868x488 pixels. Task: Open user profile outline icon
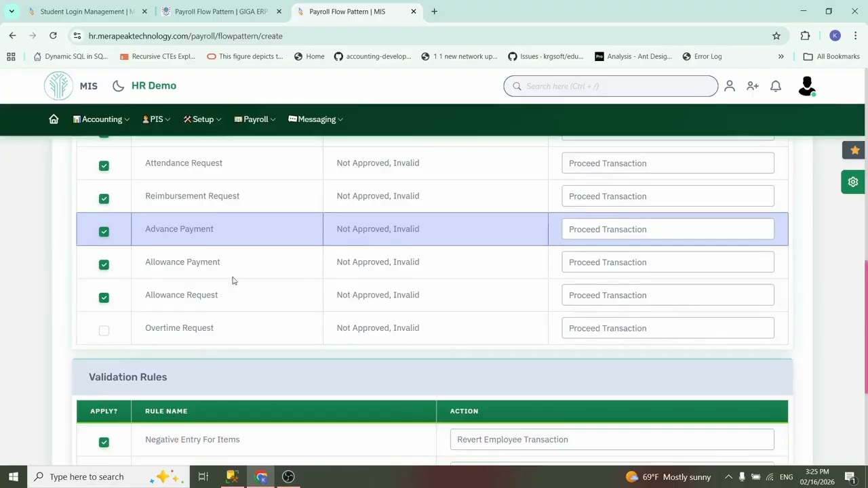click(730, 86)
